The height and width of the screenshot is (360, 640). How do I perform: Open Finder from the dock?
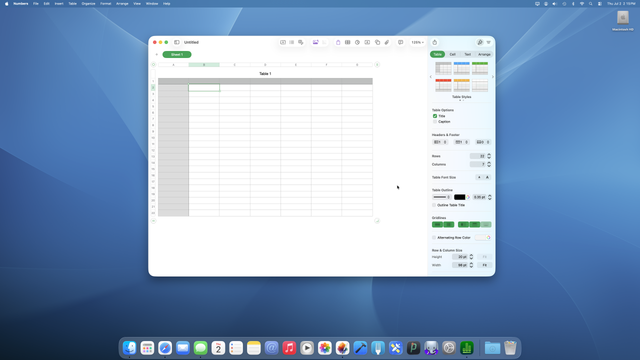coord(130,348)
